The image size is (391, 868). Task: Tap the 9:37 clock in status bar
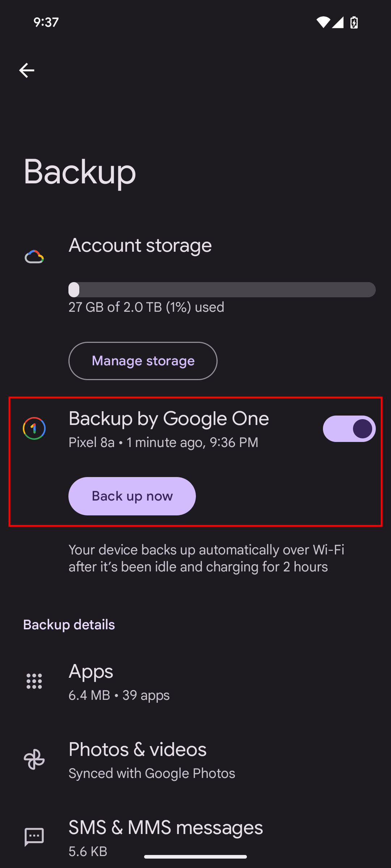click(x=46, y=22)
